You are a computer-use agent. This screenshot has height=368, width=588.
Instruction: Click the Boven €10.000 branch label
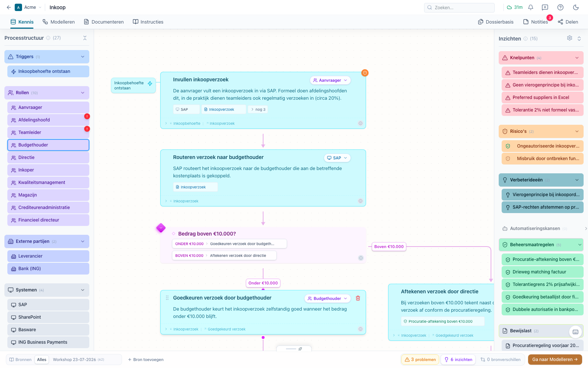pos(389,247)
